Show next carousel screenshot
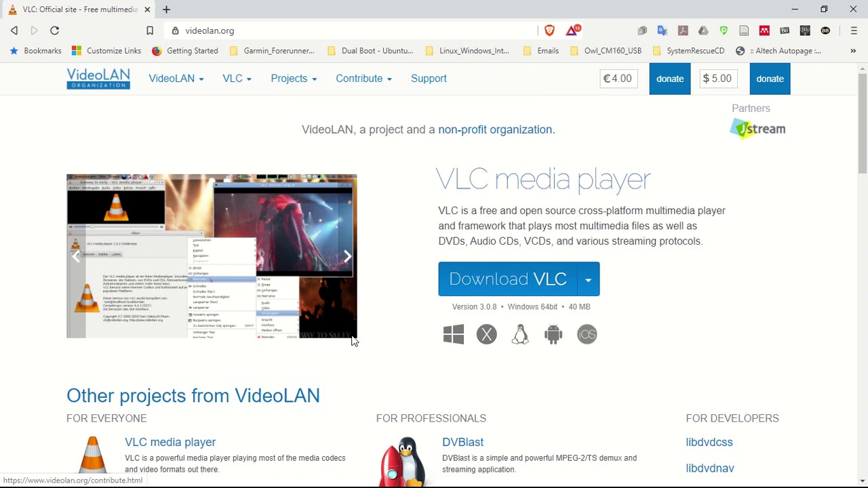 click(347, 256)
